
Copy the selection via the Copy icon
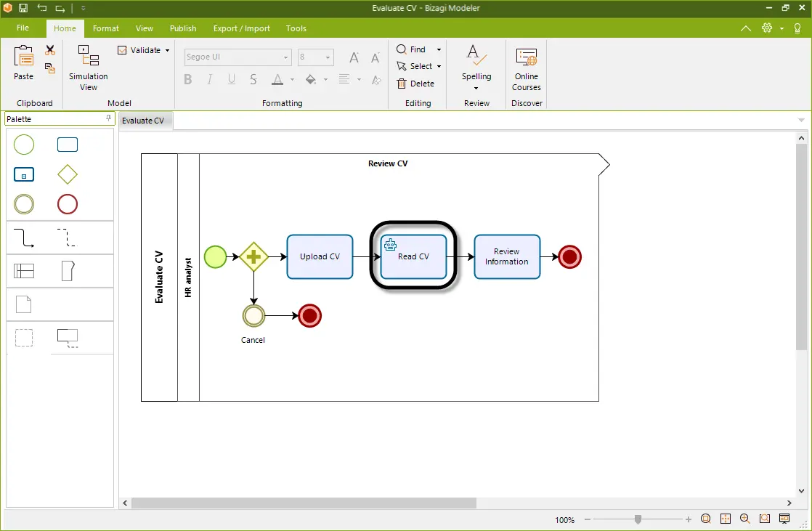tap(49, 68)
